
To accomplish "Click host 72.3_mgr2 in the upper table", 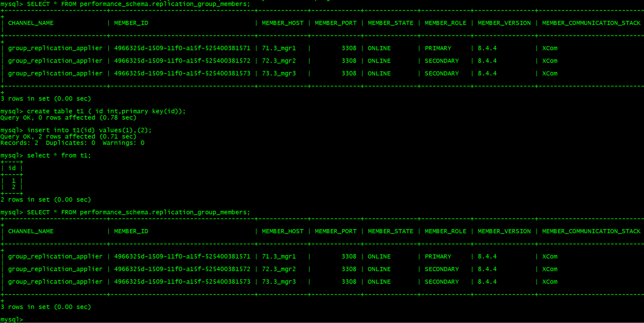I will tap(279, 61).
